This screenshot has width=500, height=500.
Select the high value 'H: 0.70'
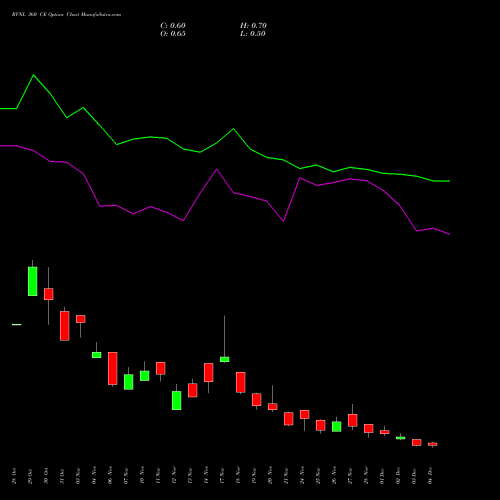pos(253,26)
